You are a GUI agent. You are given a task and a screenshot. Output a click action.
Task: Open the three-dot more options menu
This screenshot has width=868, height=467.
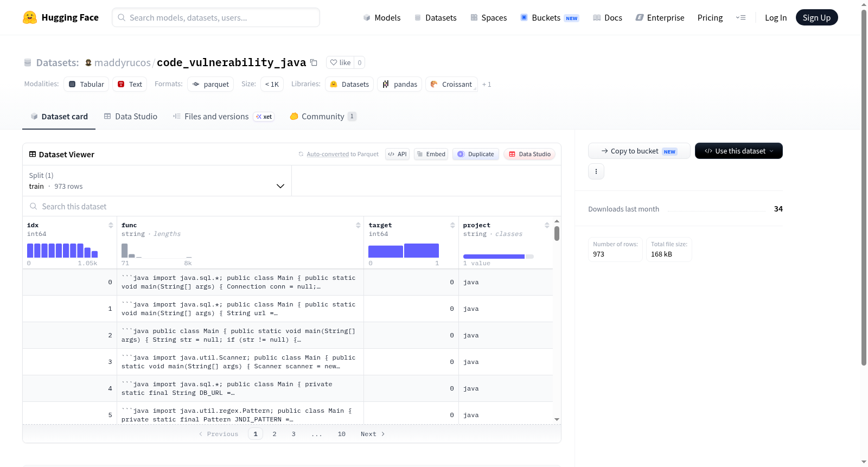[x=596, y=171]
